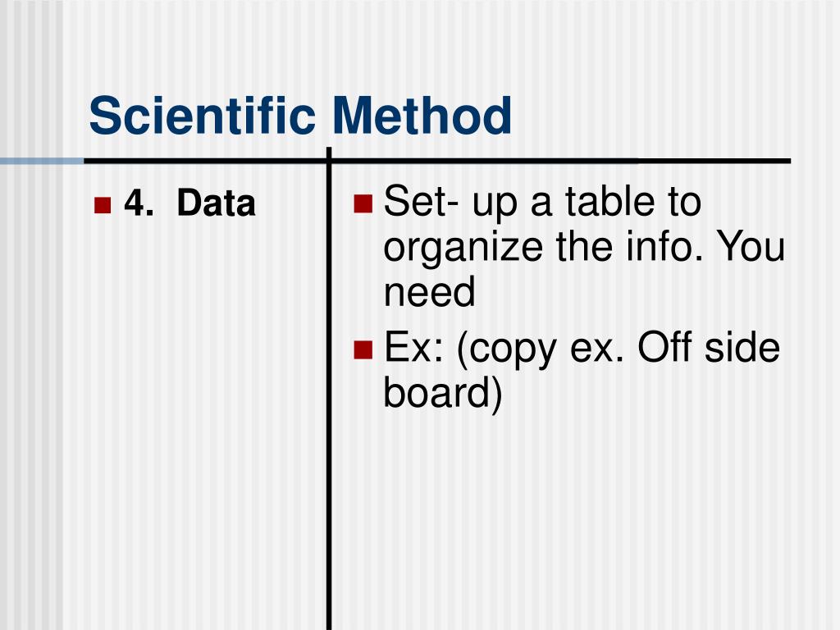This screenshot has height=630, width=840.
Task: Click the red bullet before 'Set- up a table'
Action: pos(363,203)
